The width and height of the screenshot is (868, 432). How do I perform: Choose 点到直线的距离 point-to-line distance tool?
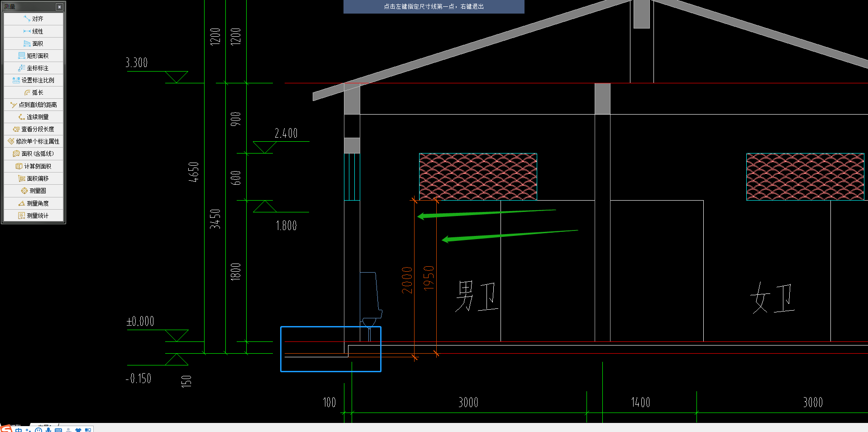[x=33, y=105]
